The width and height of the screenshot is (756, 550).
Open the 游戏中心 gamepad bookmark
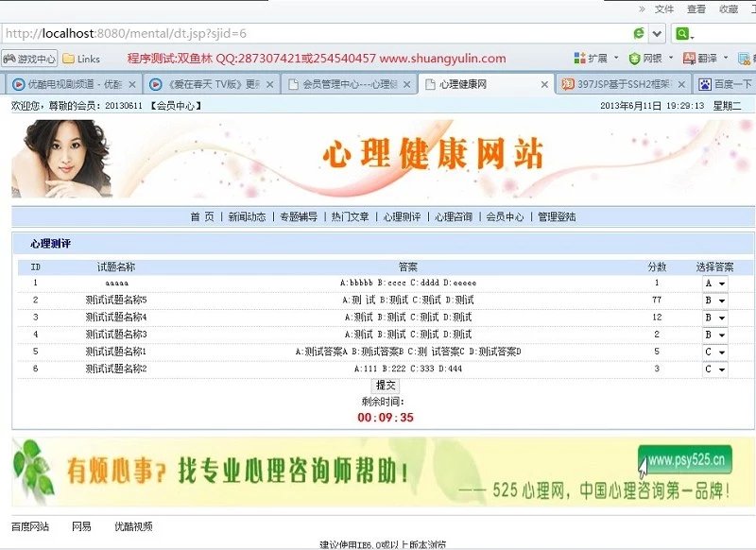pos(29,59)
